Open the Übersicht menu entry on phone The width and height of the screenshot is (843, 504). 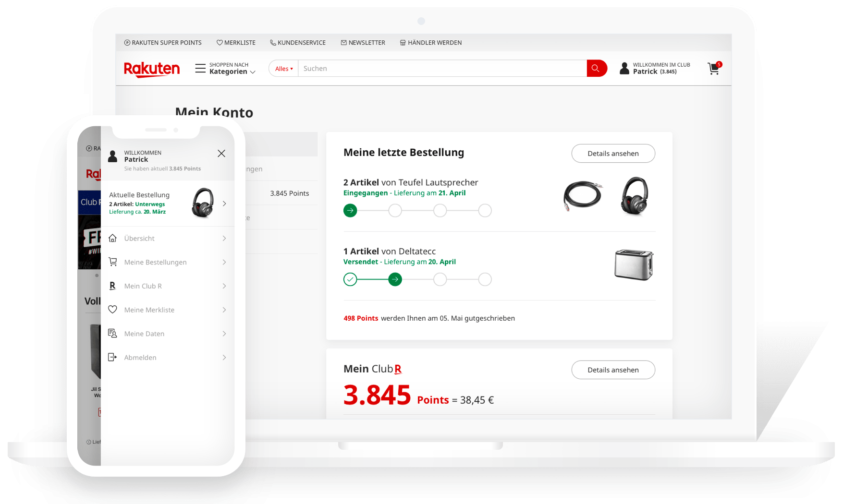[x=168, y=238]
